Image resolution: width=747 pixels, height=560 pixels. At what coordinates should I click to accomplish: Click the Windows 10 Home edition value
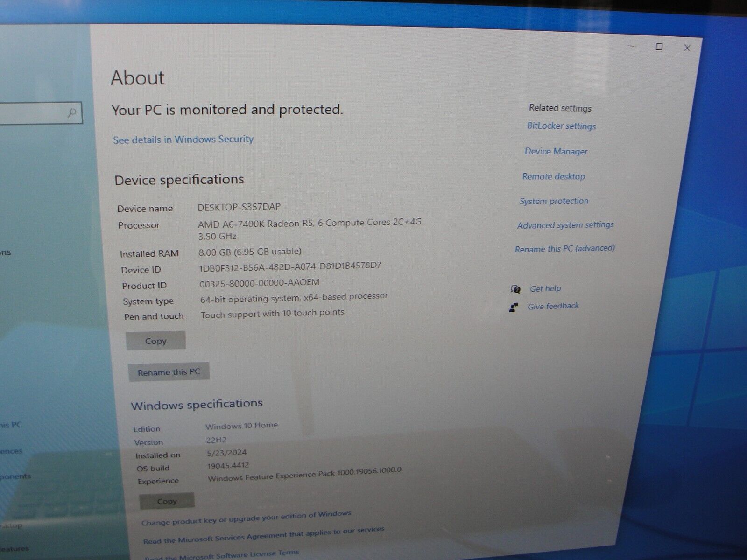tap(241, 426)
